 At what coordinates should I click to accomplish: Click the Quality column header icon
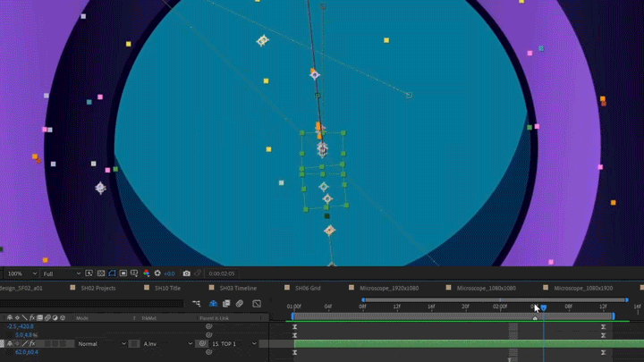point(25,317)
